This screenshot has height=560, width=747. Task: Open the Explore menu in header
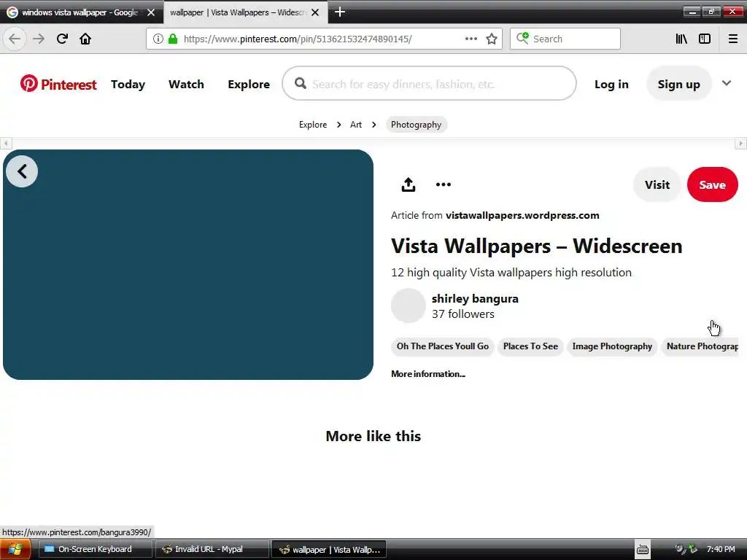pos(249,85)
